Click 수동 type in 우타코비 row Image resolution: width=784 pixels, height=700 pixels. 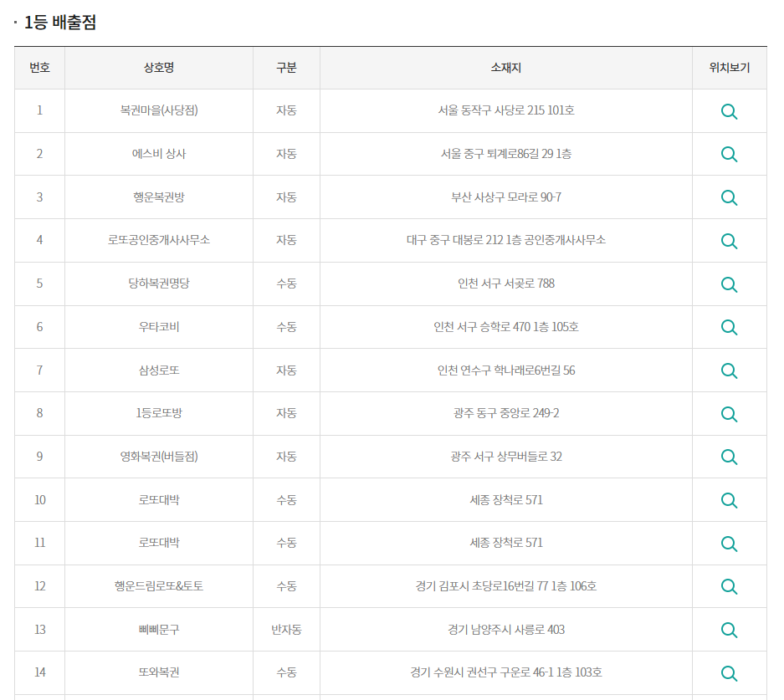286,327
